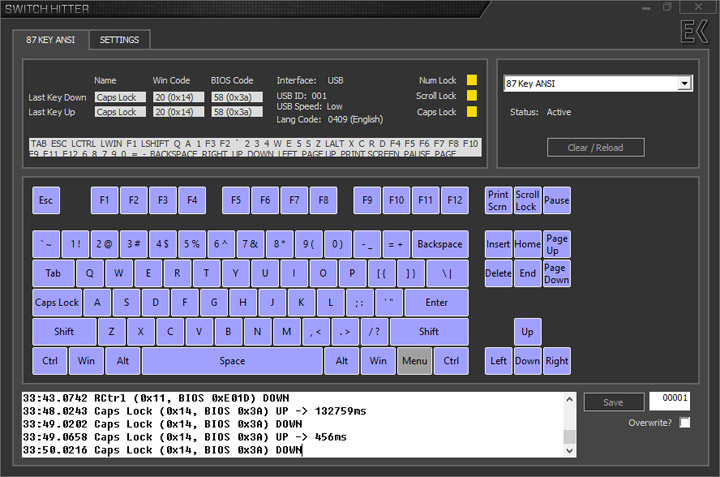Screen dimensions: 720x477
Task: Click the Scroll Lock yellow indicator
Action: [473, 96]
